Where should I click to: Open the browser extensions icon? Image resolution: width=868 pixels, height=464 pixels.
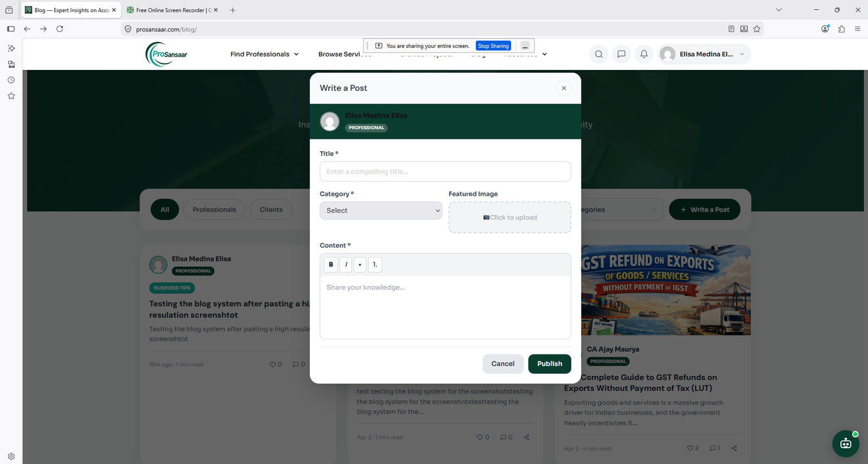tap(841, 29)
